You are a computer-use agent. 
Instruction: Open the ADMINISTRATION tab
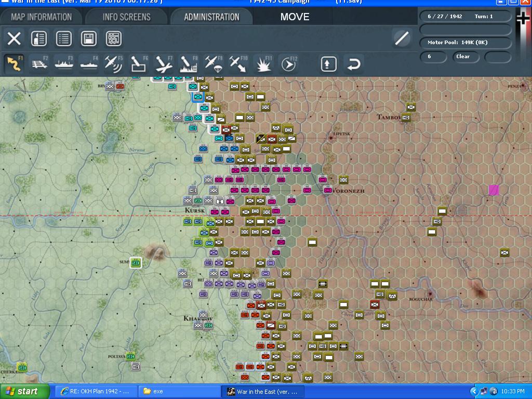212,17
